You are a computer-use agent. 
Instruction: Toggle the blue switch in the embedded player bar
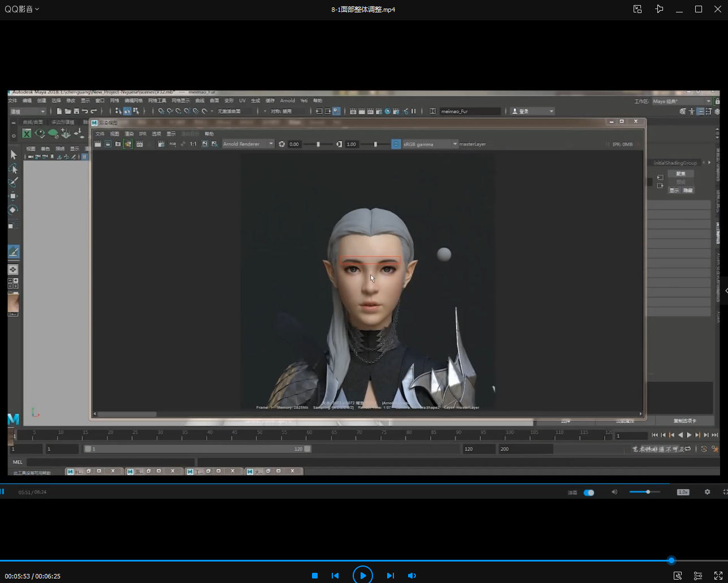589,493
